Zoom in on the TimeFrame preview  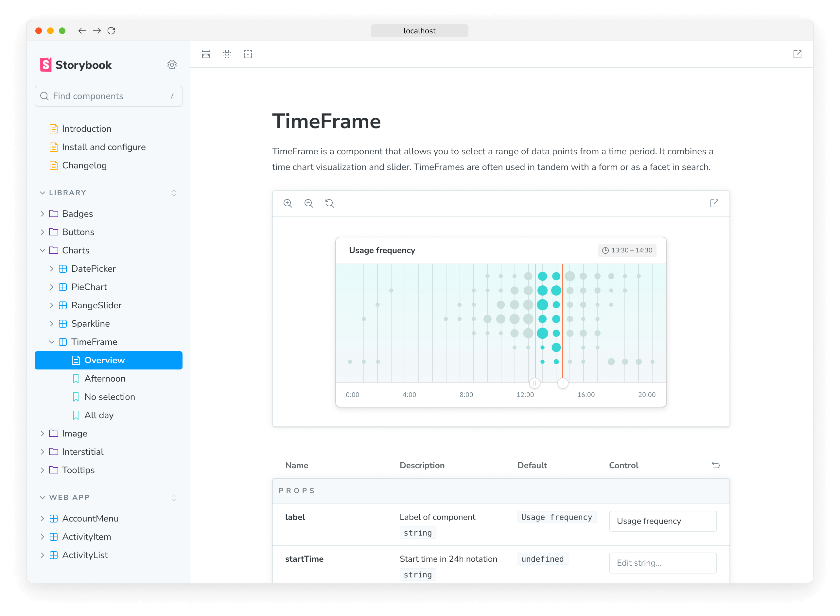(288, 204)
